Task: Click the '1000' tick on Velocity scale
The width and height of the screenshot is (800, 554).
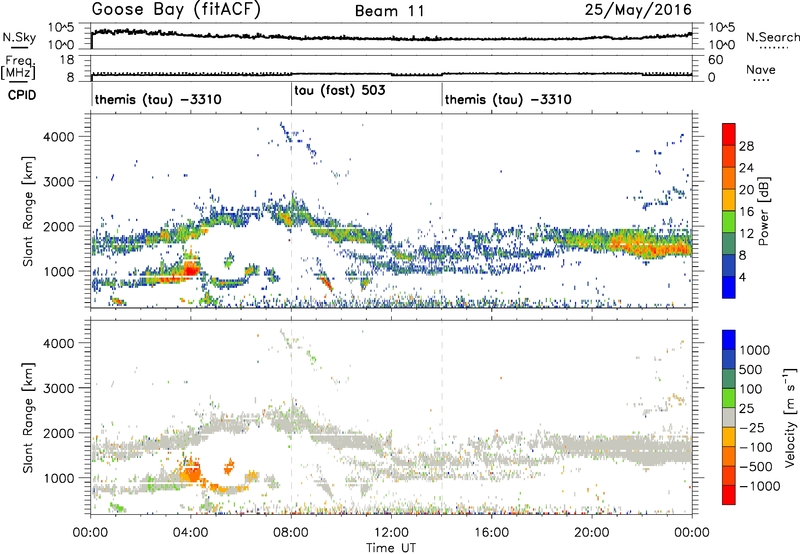Action: (755, 350)
